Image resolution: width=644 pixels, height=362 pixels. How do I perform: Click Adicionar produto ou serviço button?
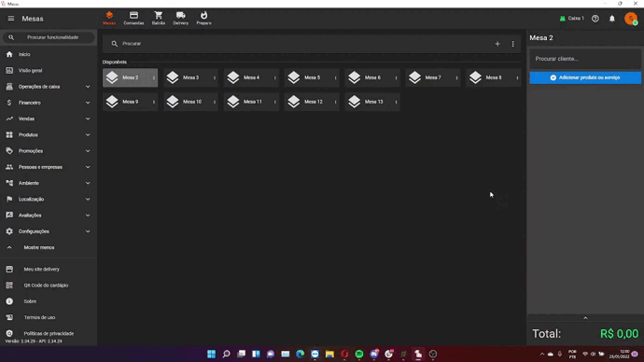tap(585, 77)
